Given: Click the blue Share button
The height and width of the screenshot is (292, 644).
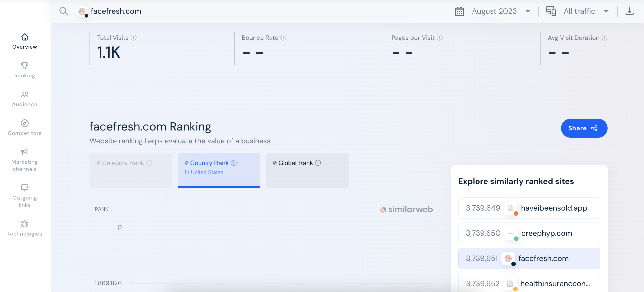Looking at the screenshot, I should [x=584, y=128].
